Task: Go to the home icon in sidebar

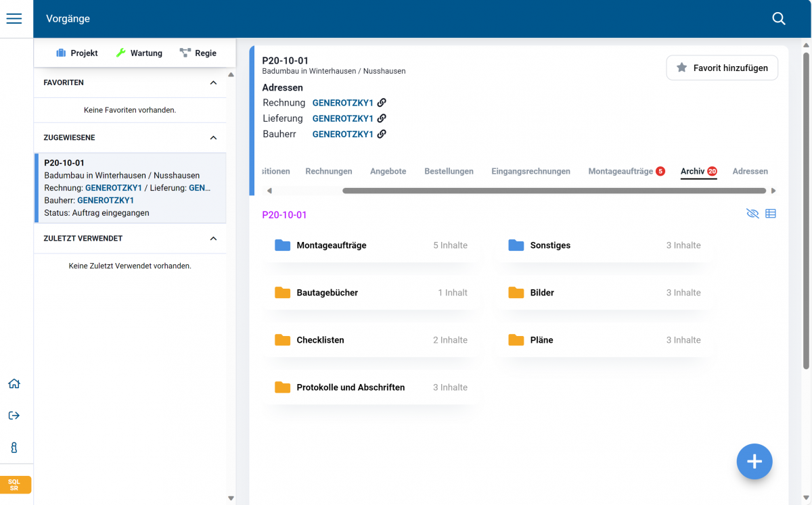Action: coord(14,384)
